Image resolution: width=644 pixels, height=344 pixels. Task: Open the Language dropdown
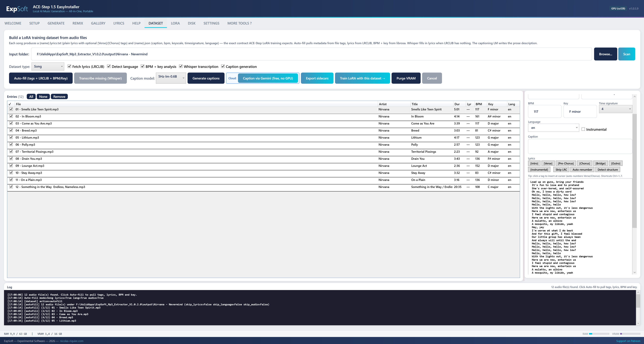(x=554, y=128)
